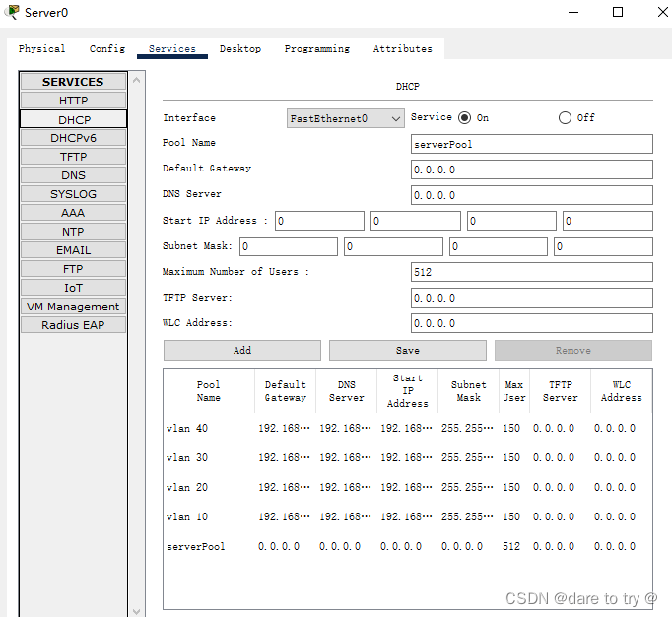Open the DNS service settings
Image resolution: width=672 pixels, height=617 pixels.
click(x=73, y=175)
